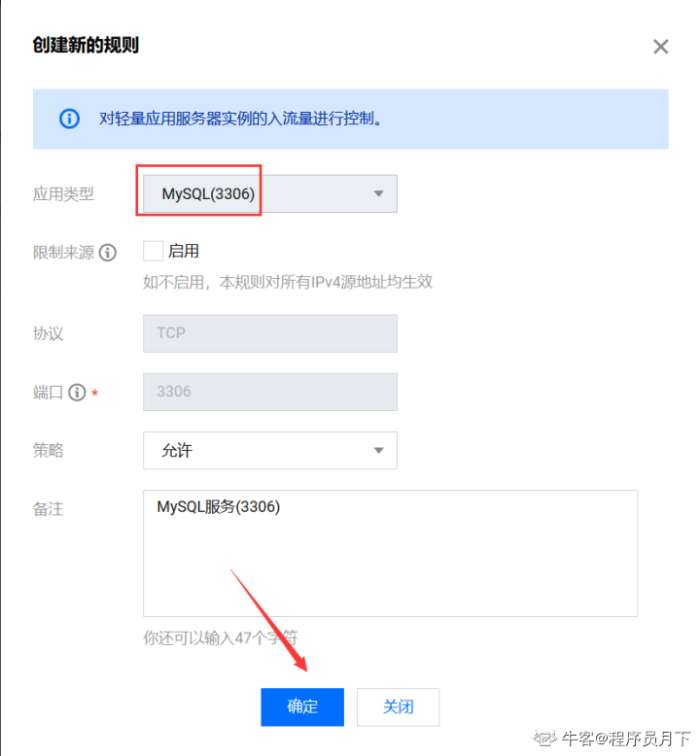700x756 pixels.
Task: Click the 启用 checkbox label text
Action: click(x=184, y=252)
